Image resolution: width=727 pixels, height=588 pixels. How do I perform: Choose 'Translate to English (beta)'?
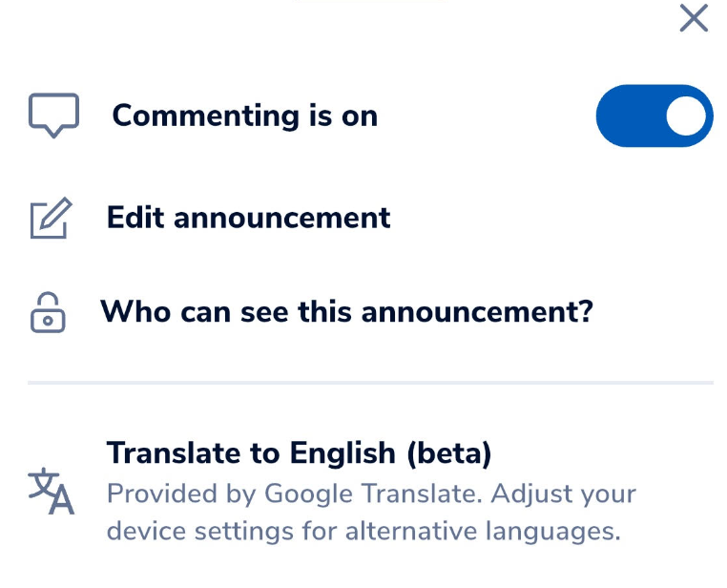pos(299,452)
